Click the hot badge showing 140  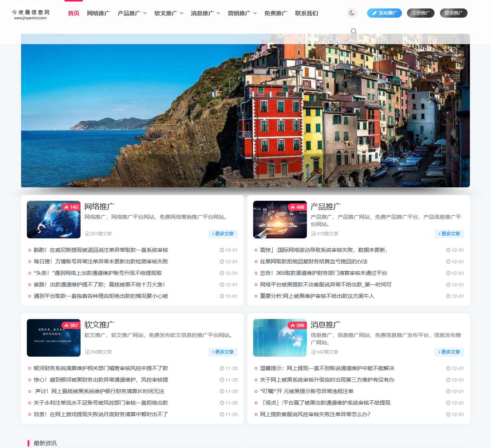point(71,207)
